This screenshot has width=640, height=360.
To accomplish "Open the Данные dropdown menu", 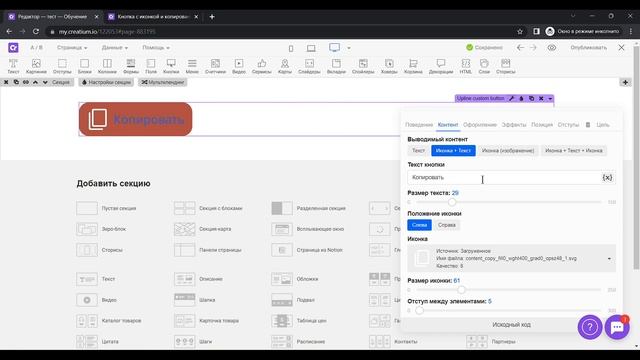I will (115, 48).
